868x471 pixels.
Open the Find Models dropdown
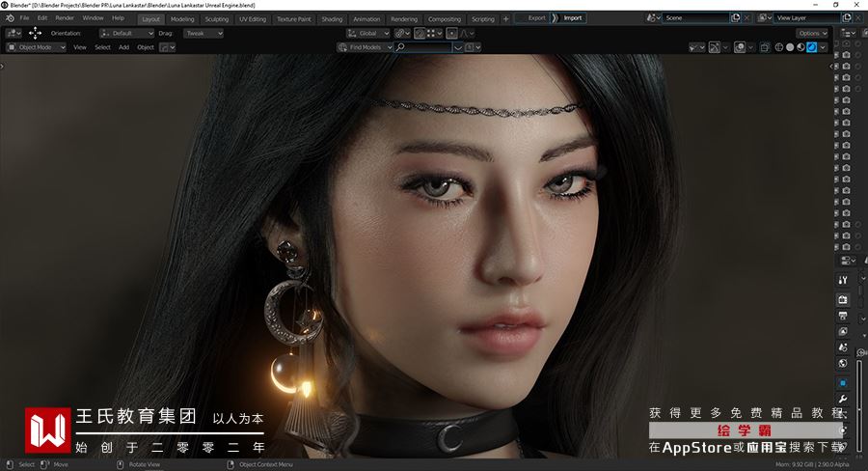coord(365,47)
